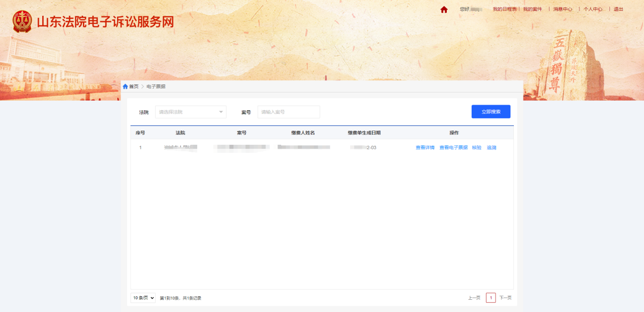Select page 1 in pagination
The height and width of the screenshot is (312, 644).
click(490, 298)
